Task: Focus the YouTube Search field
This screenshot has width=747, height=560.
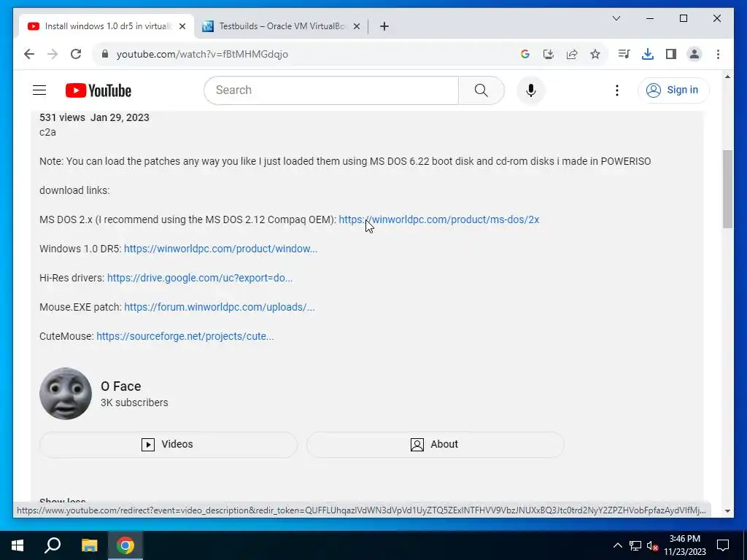Action: tap(331, 90)
